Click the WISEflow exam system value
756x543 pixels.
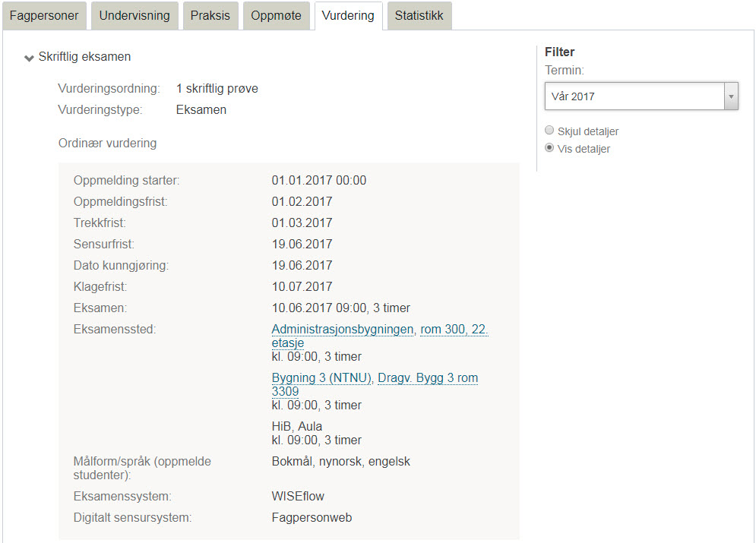298,496
